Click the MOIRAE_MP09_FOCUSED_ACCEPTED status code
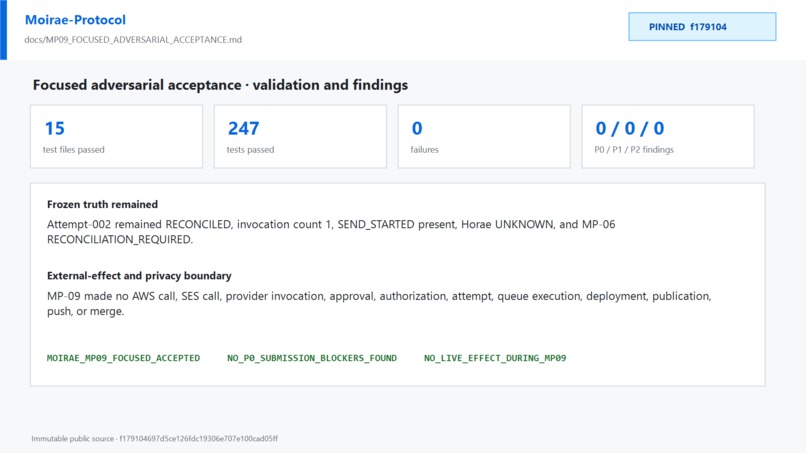This screenshot has width=806, height=453. pos(123,358)
